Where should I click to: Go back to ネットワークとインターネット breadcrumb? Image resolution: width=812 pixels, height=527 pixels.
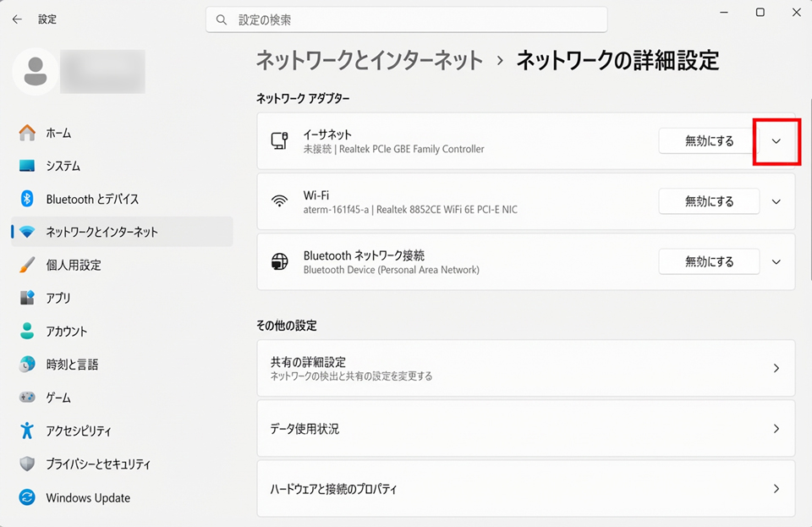(x=370, y=60)
